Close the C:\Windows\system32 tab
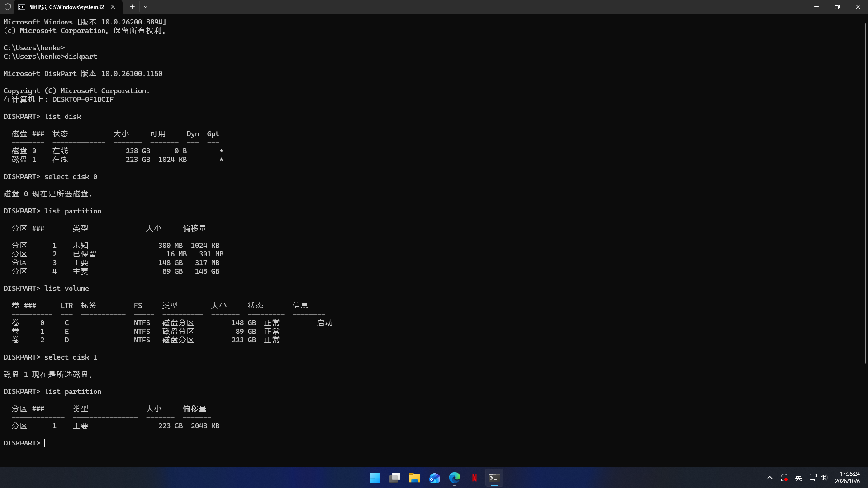 [113, 7]
